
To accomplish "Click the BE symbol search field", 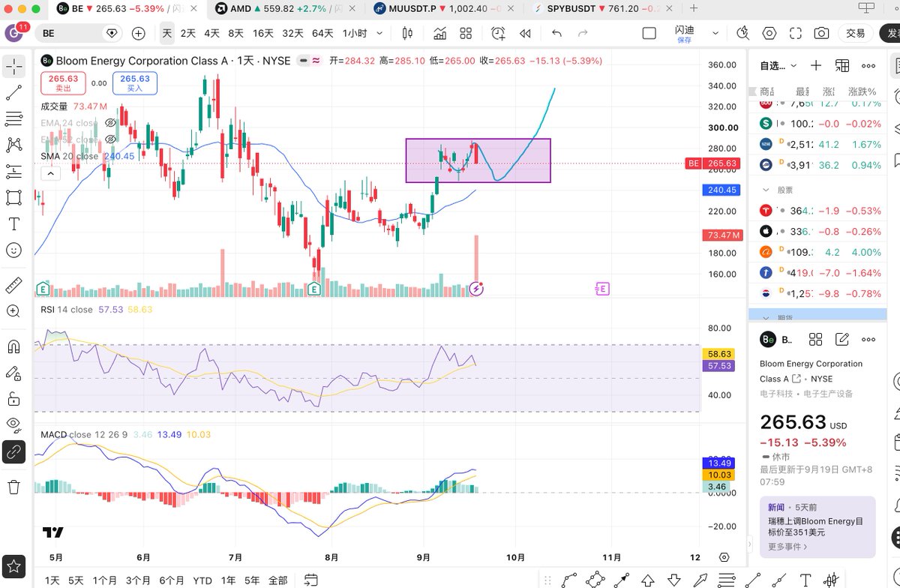I will point(79,34).
